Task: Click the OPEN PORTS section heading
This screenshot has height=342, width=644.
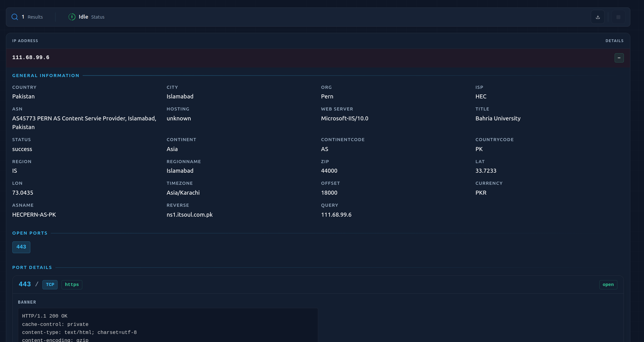Action: coord(30,233)
